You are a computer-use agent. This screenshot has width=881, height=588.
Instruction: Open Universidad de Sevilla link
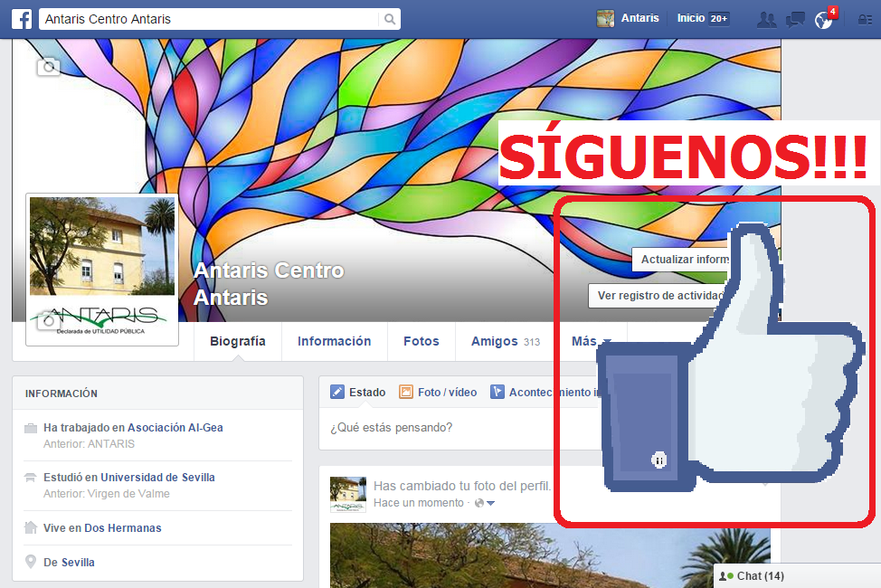point(157,478)
